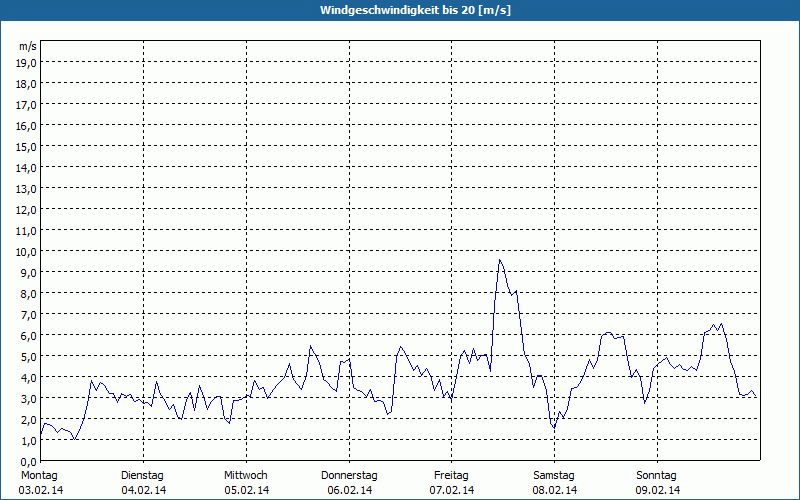Click the 'Mittwoch' day label
Image resolution: width=800 pixels, height=500 pixels.
click(245, 476)
